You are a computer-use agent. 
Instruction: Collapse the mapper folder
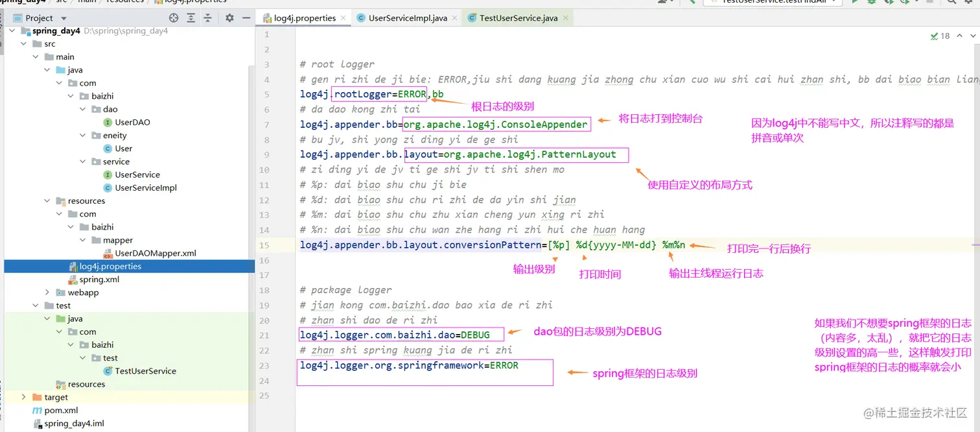[x=82, y=240]
